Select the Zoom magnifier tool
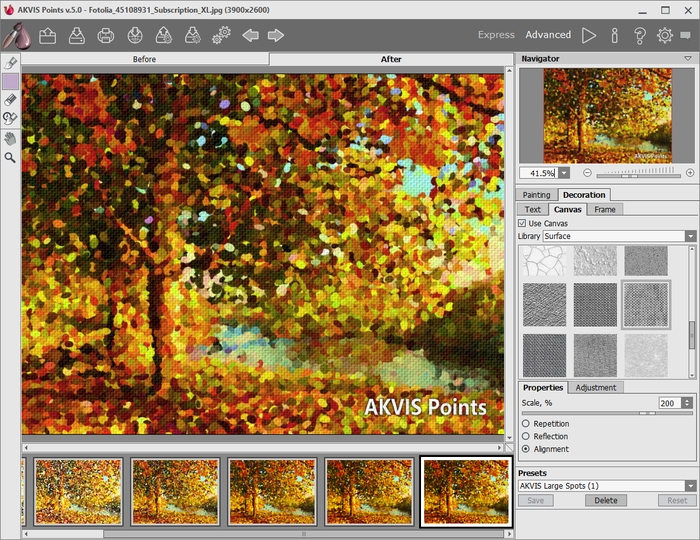This screenshot has width=700, height=540. [x=10, y=157]
